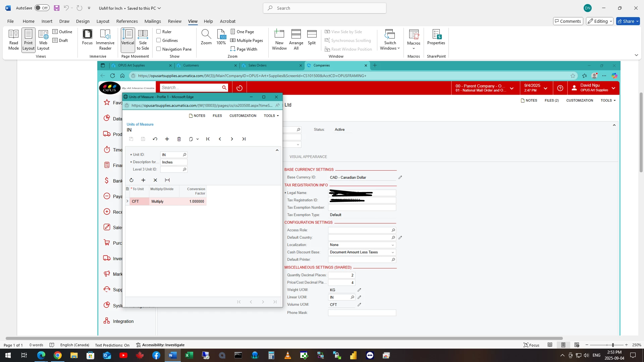Image resolution: width=644 pixels, height=362 pixels.
Task: Adjust the zoom slider in status bar
Action: [x=612, y=345]
